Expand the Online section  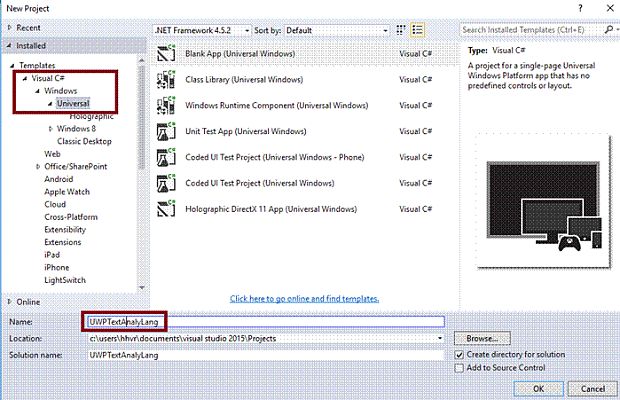pos(9,302)
